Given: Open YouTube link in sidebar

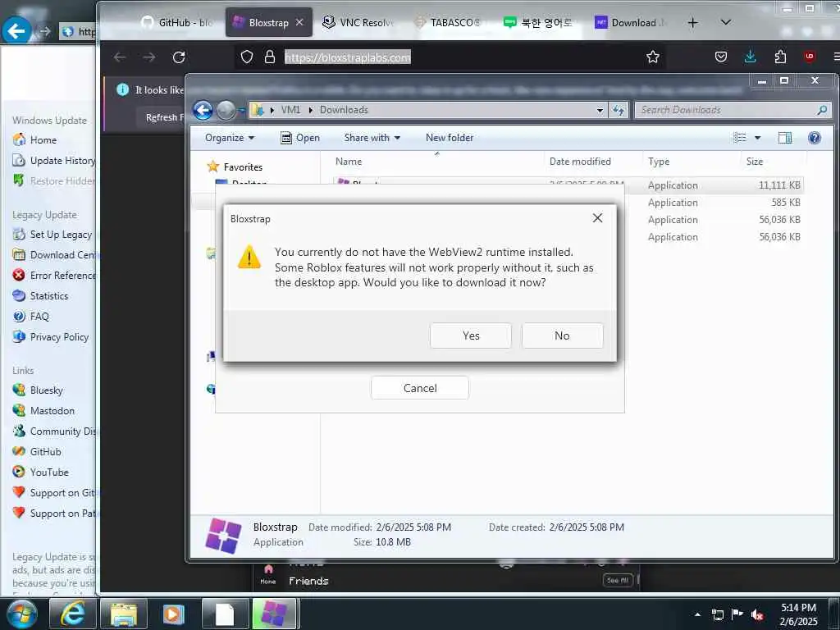Looking at the screenshot, I should click(49, 472).
